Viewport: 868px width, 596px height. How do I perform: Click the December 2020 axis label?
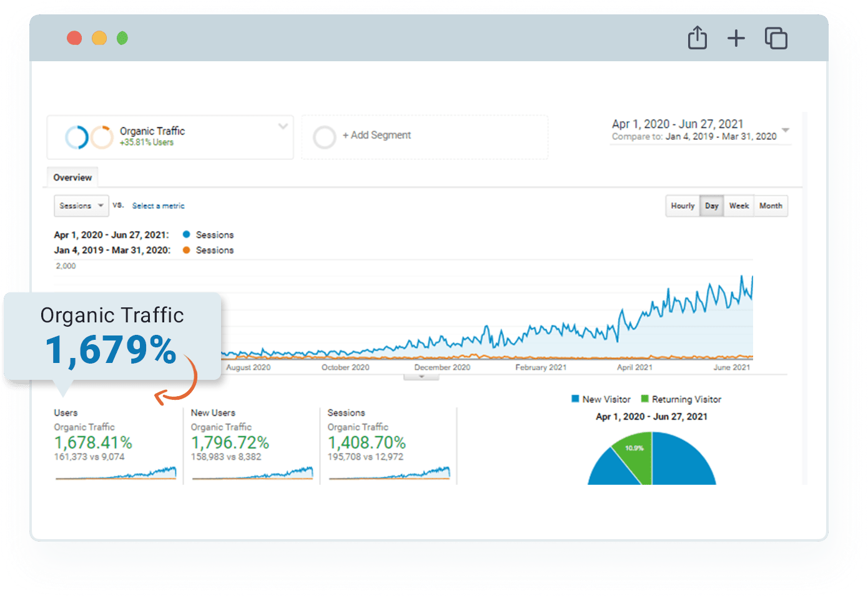(442, 367)
